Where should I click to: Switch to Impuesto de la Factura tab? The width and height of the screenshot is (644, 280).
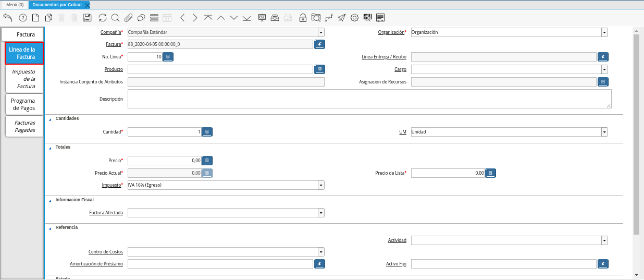click(24, 79)
